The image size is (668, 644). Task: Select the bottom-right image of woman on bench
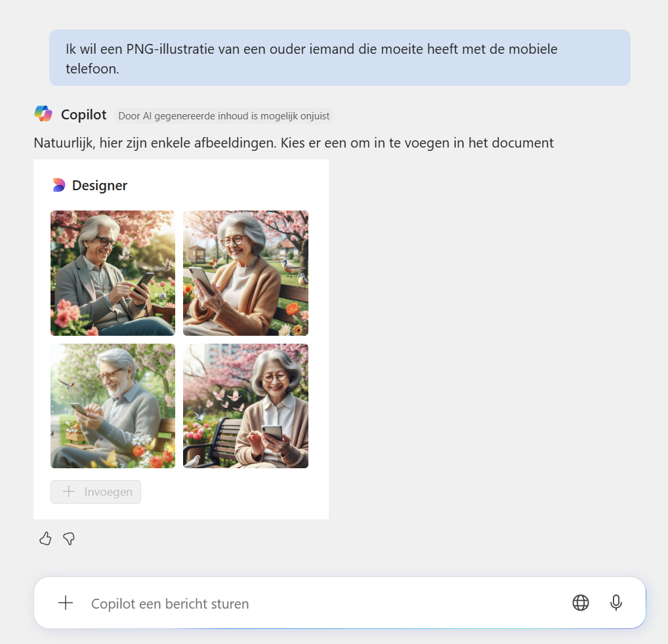coord(246,406)
